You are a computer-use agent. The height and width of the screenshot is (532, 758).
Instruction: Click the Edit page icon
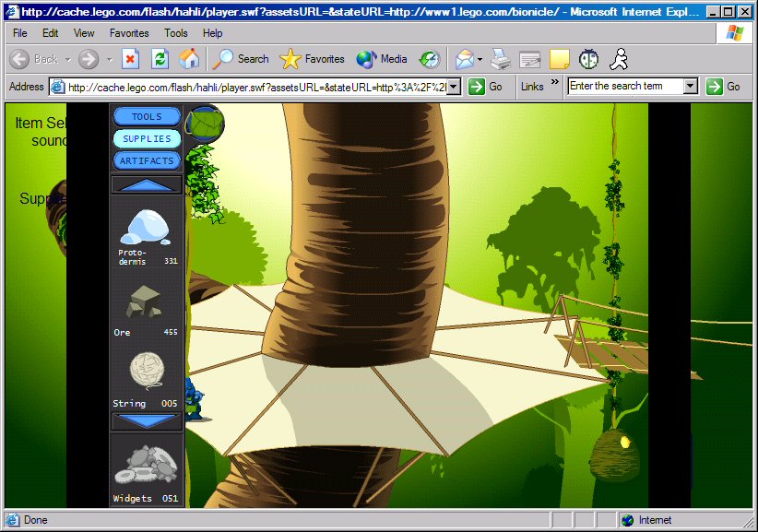530,59
